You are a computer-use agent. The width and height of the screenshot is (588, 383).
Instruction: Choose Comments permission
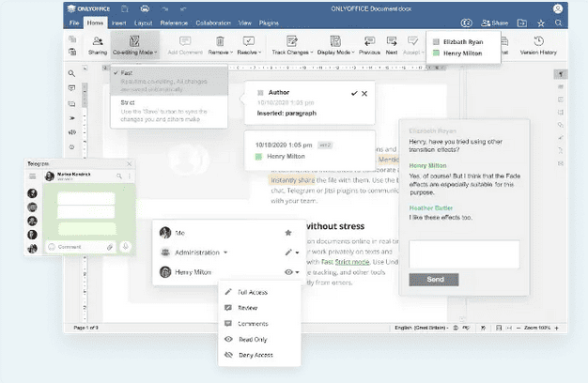click(x=259, y=324)
